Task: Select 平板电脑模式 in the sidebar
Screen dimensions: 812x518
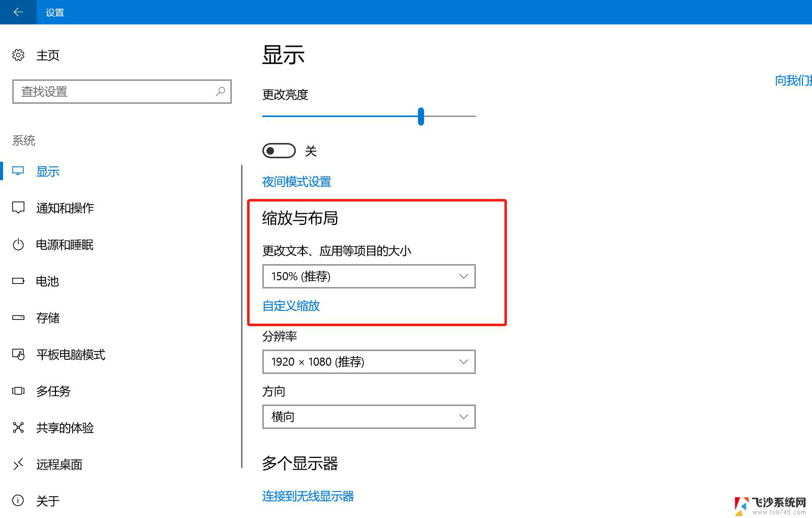Action: coord(71,355)
